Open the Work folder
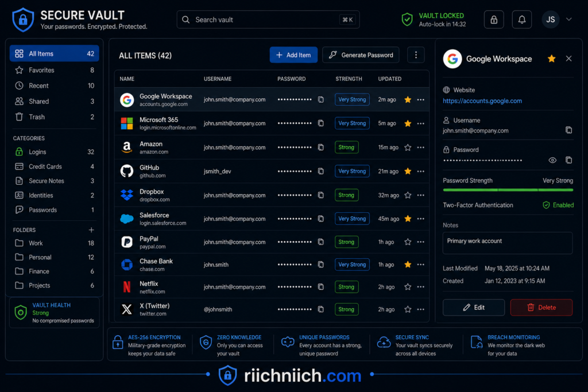 (55, 243)
